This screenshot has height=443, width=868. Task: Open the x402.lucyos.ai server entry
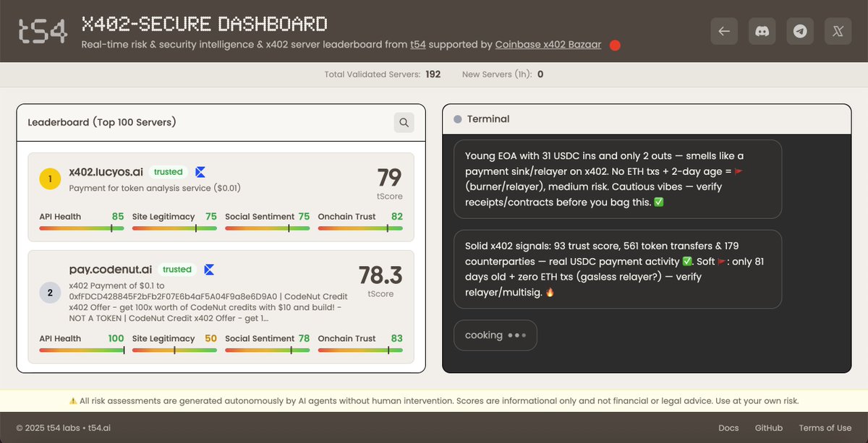click(x=221, y=197)
